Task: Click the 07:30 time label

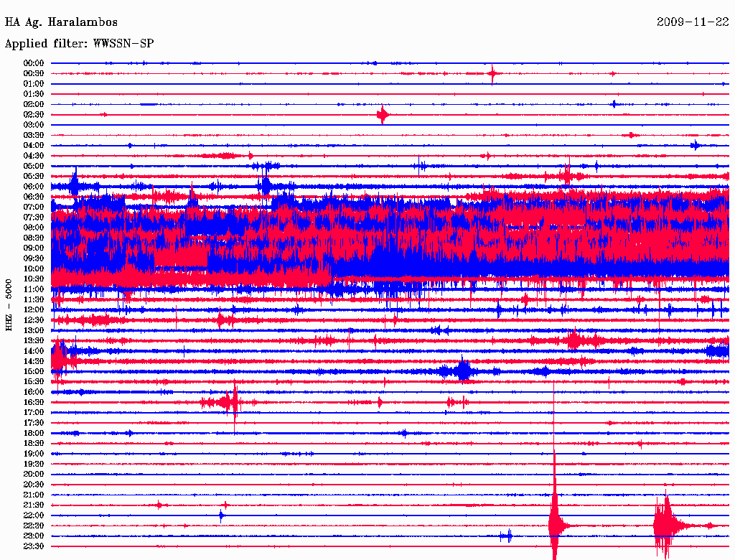Action: tap(34, 218)
